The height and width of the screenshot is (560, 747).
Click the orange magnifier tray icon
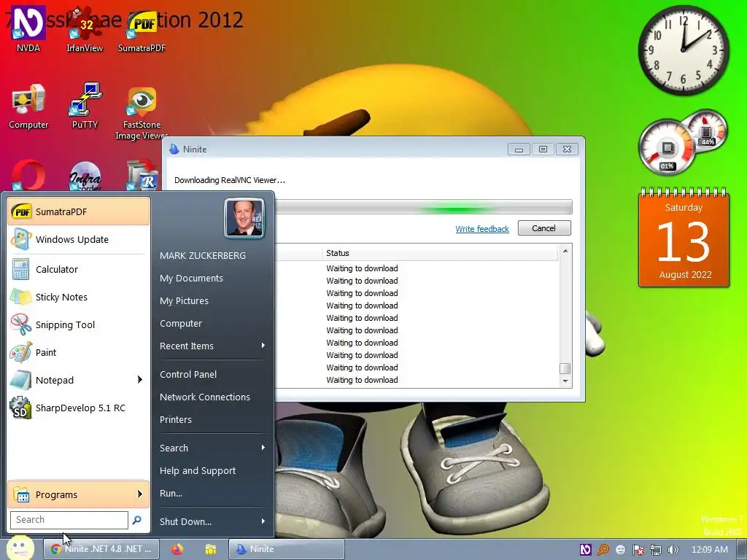(x=603, y=550)
